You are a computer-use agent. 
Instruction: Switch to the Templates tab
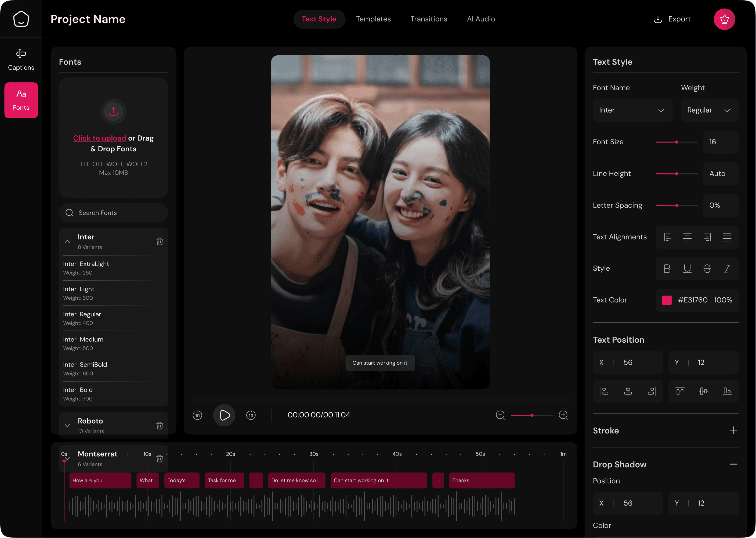[x=373, y=19]
